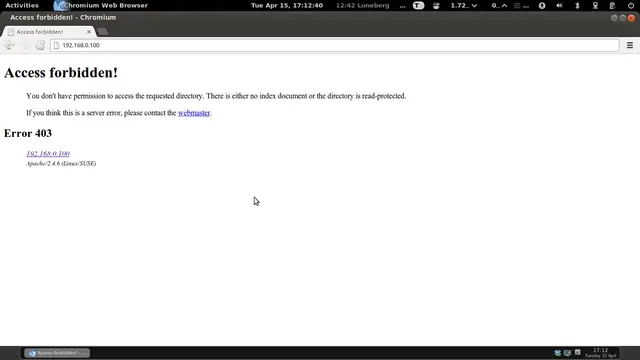Open the accessibility menu icon

pos(542,5)
